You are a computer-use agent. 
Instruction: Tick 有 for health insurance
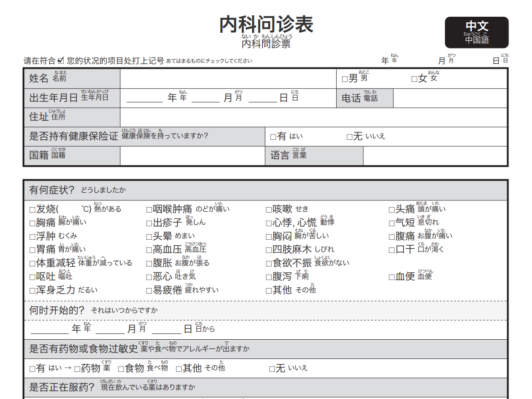(273, 137)
